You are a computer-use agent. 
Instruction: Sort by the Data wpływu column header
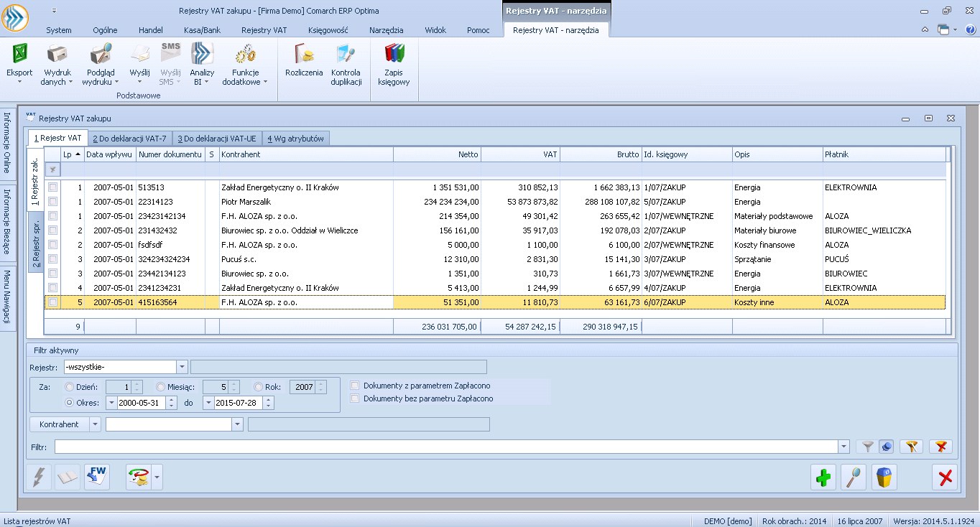(110, 154)
